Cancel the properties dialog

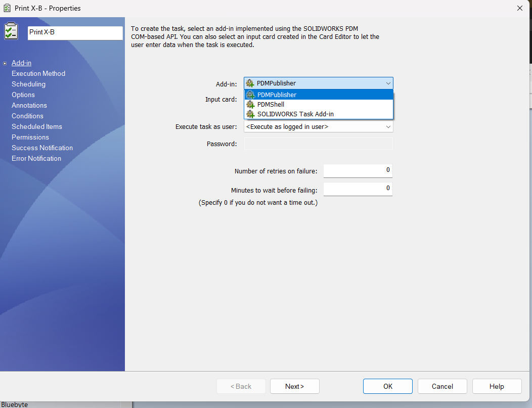point(442,386)
